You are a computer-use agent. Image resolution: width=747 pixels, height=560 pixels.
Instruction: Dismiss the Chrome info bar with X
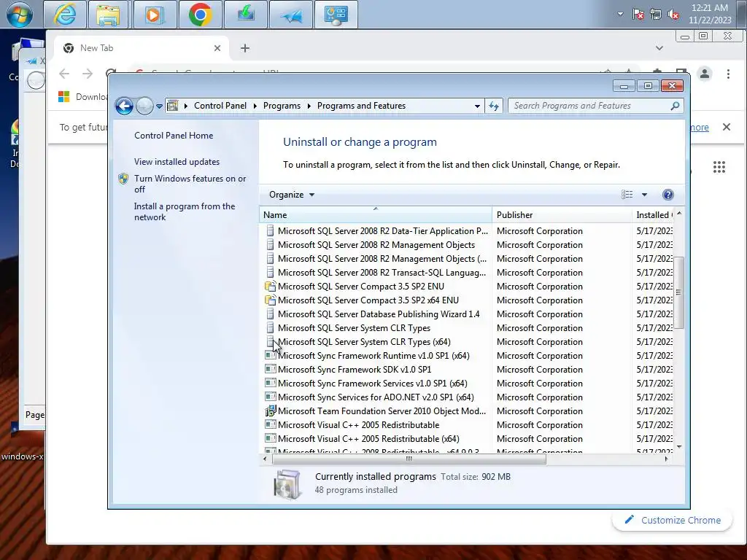tap(726, 127)
